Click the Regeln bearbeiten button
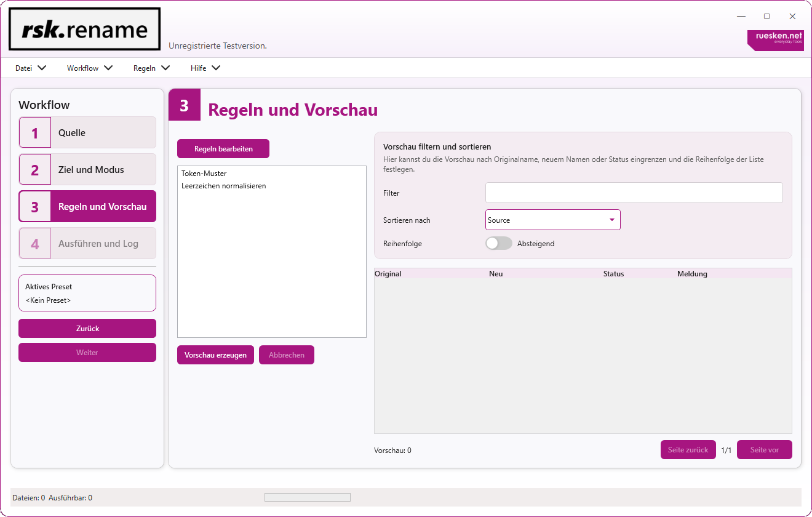Screen dimensions: 812x517 (223, 149)
